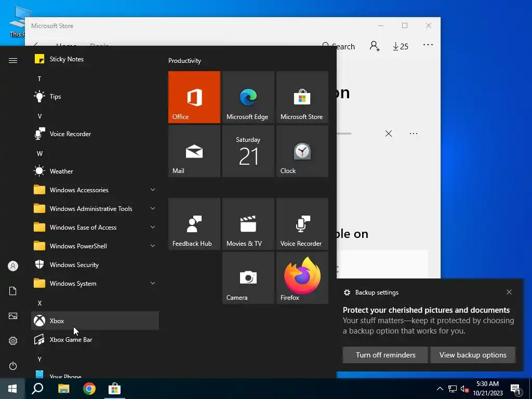
Task: Launch the Firefox tile
Action: 302,278
